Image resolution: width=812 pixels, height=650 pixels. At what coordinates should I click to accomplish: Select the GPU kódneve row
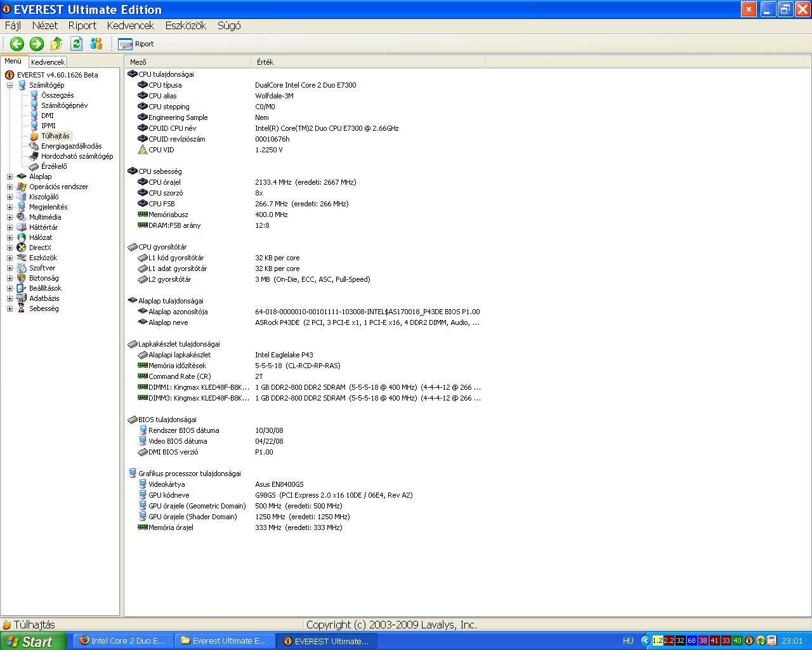click(304, 495)
